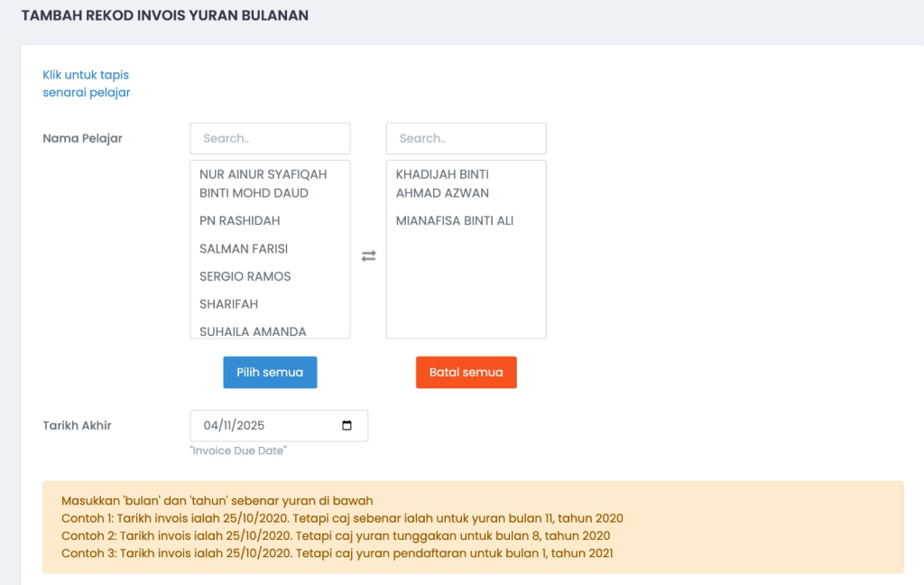
Task: Click the day '04' in Tarikh Akhir
Action: [211, 426]
